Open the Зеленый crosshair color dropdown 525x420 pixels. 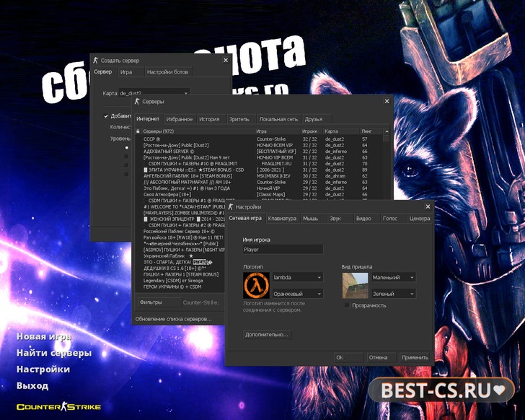click(x=394, y=294)
